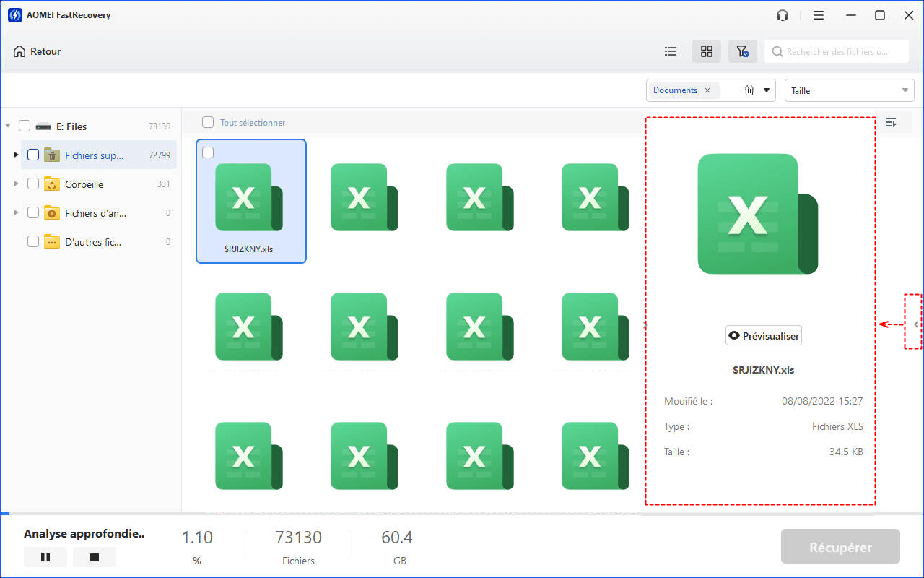Click the D'autres fic... folder icon
The width and height of the screenshot is (924, 578).
51,241
